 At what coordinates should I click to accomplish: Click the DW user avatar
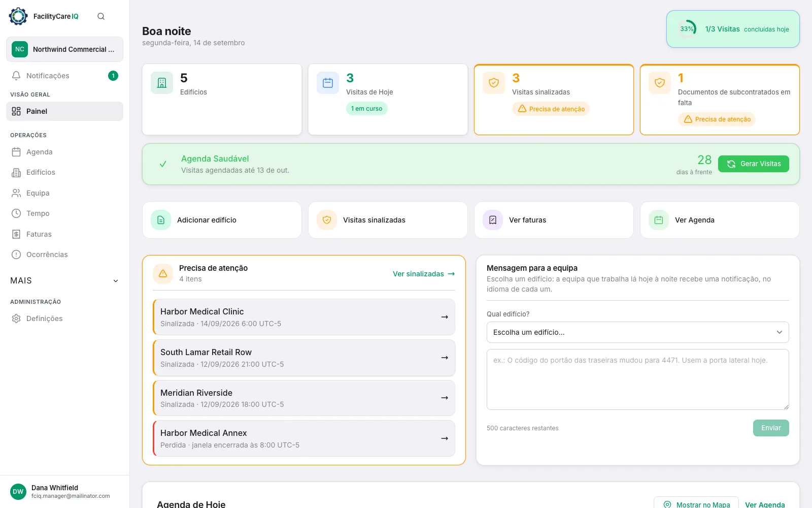(18, 492)
